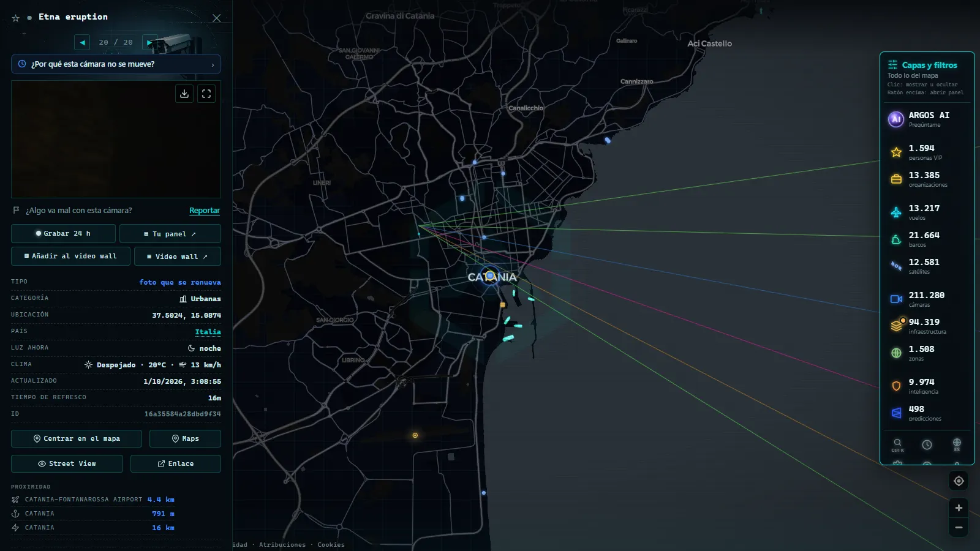Copy the camera Enlace link
Viewport: 980px width, 551px height.
(x=176, y=464)
